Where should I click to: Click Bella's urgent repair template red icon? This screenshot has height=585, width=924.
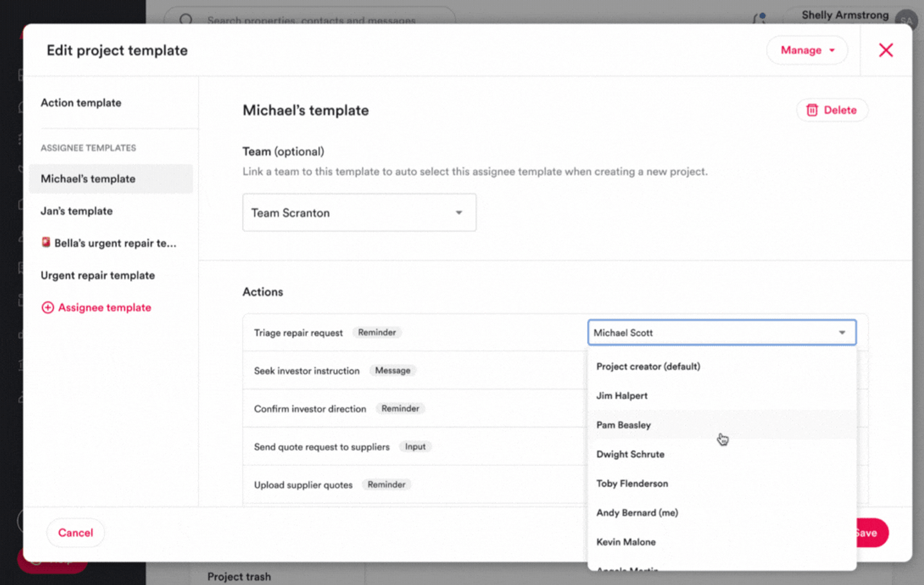[x=46, y=242]
